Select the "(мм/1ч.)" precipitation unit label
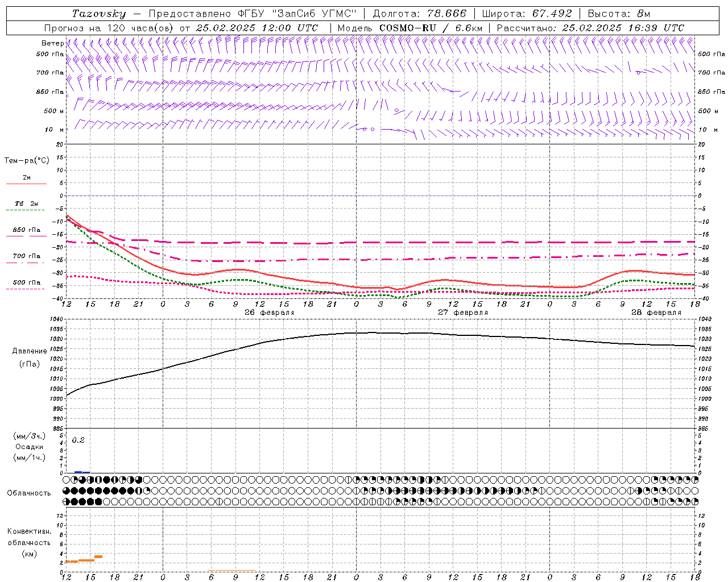This screenshot has width=728, height=582. pyautogui.click(x=30, y=458)
